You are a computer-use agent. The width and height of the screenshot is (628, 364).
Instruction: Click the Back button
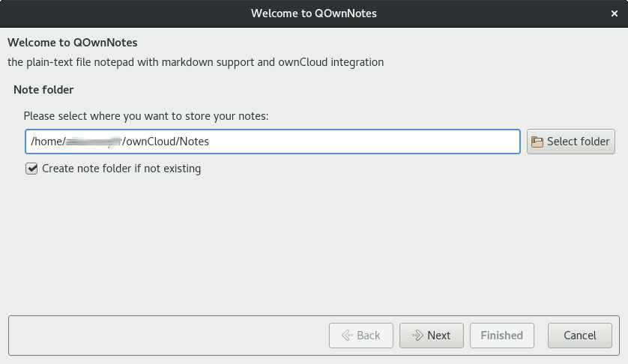point(361,336)
